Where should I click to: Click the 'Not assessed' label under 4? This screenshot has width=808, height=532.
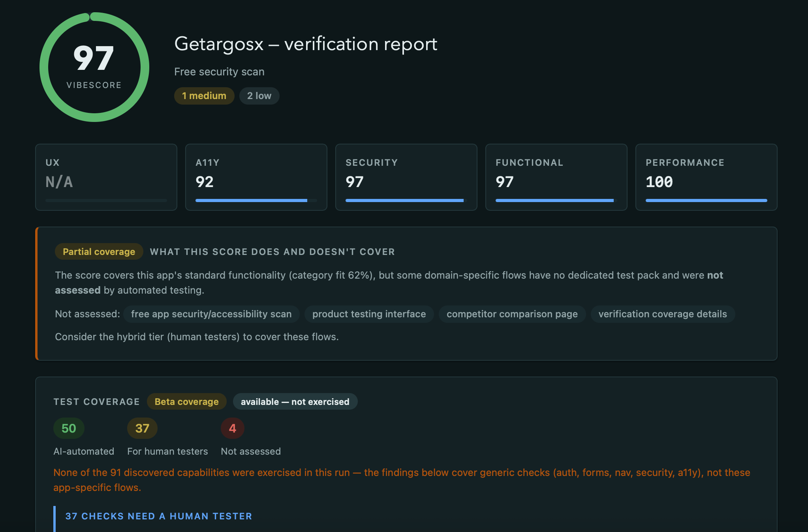(x=251, y=451)
